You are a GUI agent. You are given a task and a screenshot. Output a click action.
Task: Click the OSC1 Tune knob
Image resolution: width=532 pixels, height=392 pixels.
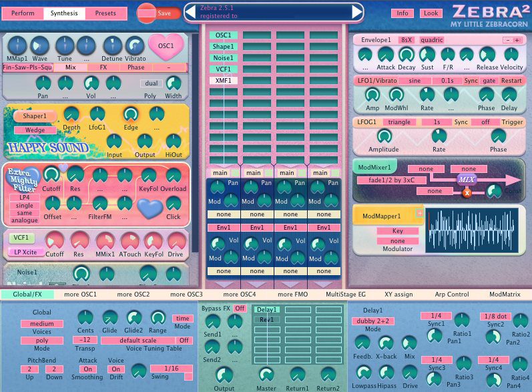65,45
